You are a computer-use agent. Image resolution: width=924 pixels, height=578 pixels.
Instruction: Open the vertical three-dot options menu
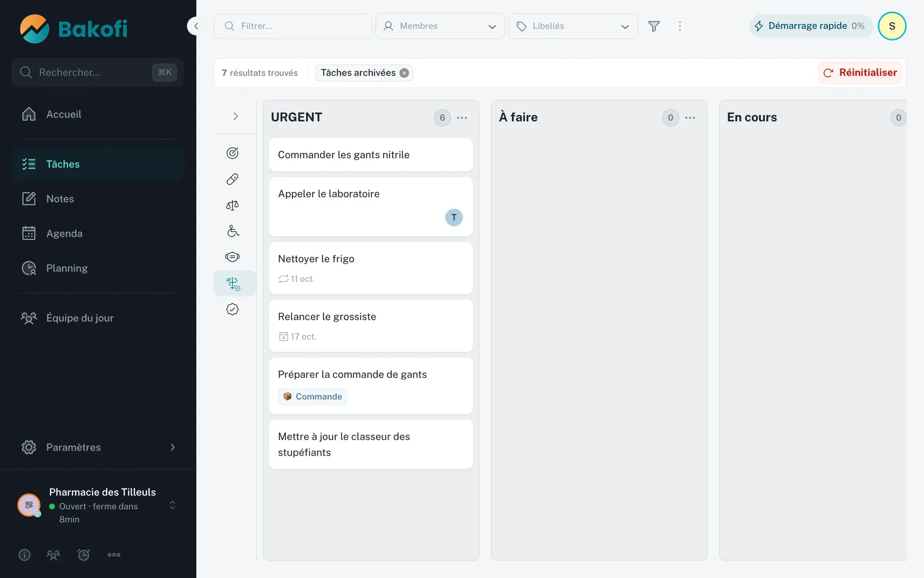680,26
